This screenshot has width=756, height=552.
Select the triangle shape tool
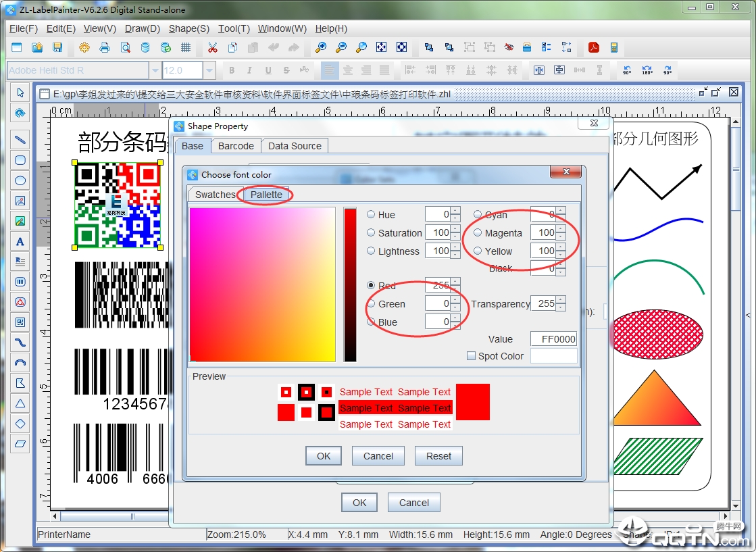click(20, 403)
